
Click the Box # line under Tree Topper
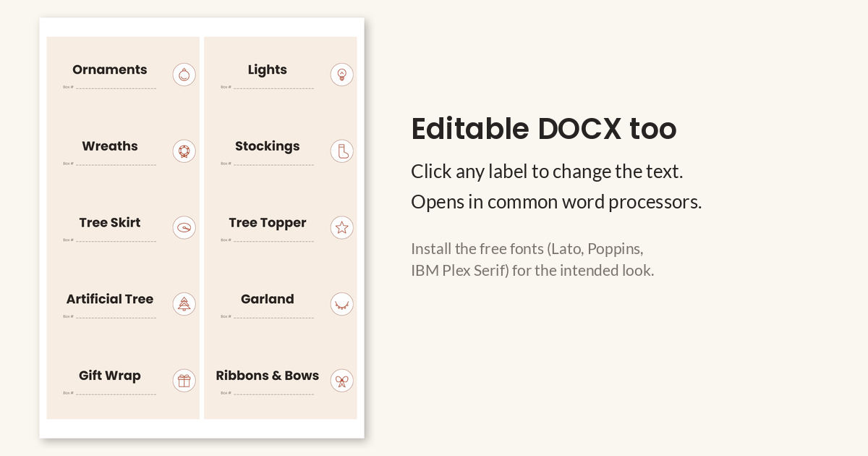pyautogui.click(x=267, y=240)
